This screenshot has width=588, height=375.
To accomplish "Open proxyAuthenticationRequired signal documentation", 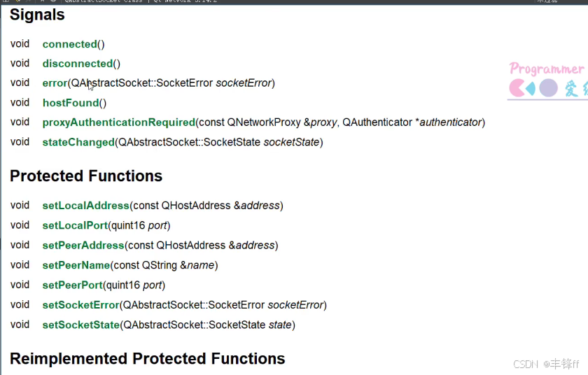I will tap(119, 122).
